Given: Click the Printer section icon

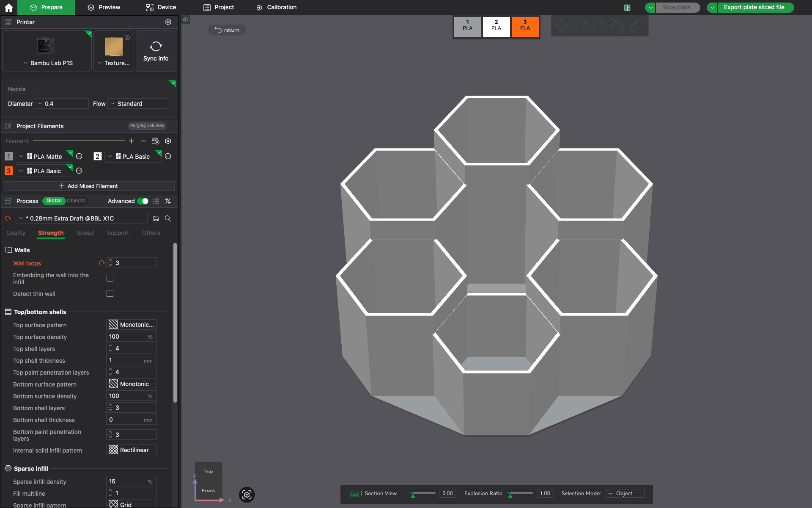Looking at the screenshot, I should coord(8,22).
